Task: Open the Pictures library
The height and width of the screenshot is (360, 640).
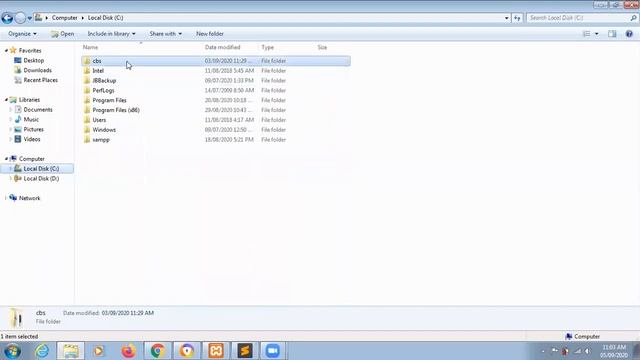Action: click(x=33, y=129)
